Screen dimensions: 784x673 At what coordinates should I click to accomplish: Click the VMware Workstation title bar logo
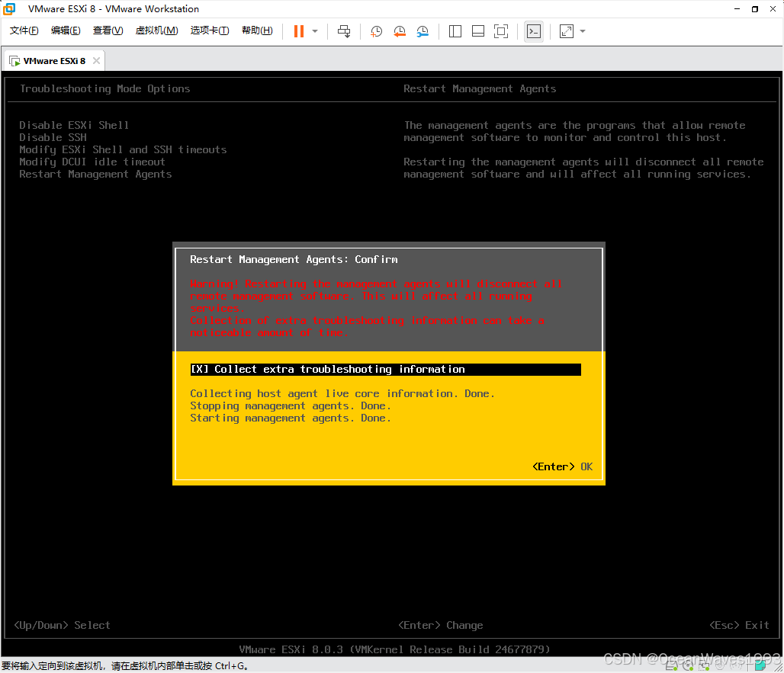click(9, 8)
